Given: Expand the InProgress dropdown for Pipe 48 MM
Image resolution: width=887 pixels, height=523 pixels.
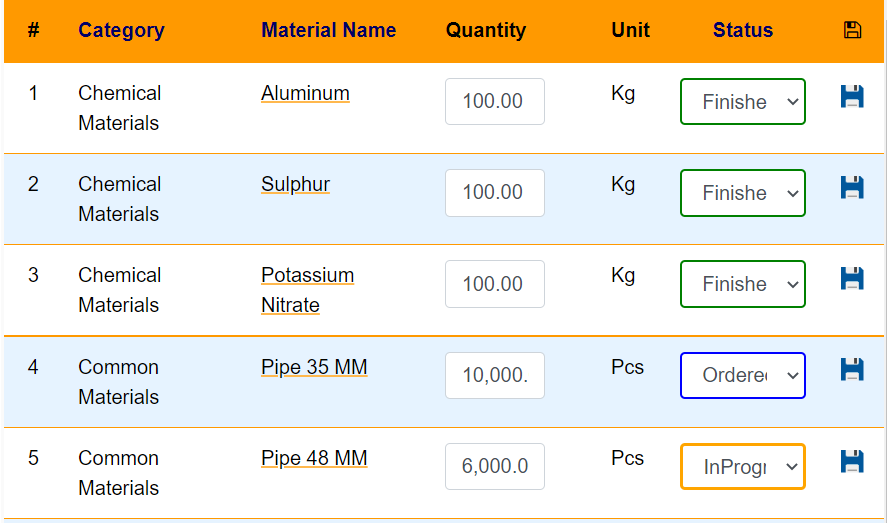Looking at the screenshot, I should pyautogui.click(x=743, y=466).
